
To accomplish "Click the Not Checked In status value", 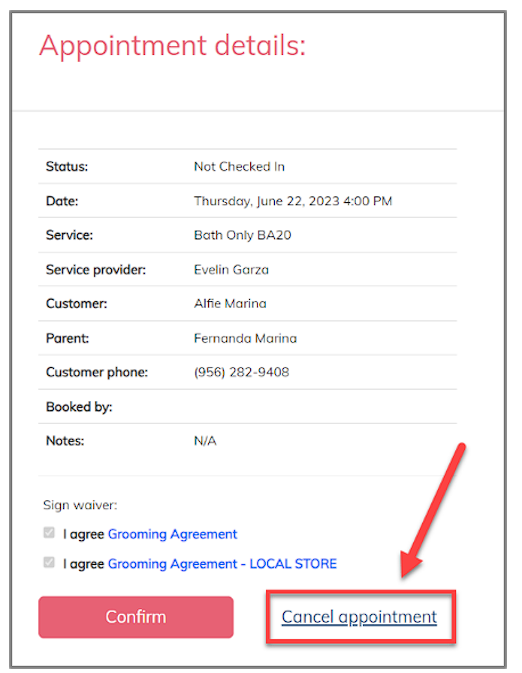I will 239,167.
